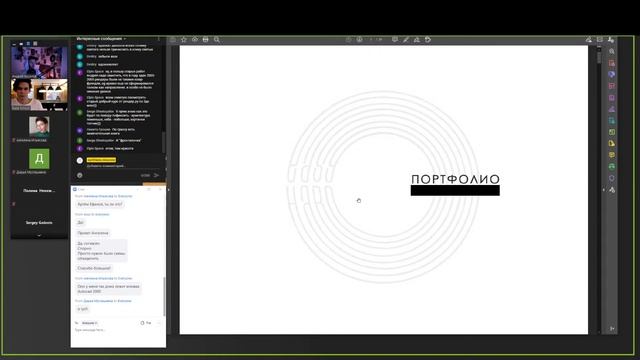Bookmark the PDF with the star icon
Image resolution: width=640 pixels, height=360 pixels.
184,40
